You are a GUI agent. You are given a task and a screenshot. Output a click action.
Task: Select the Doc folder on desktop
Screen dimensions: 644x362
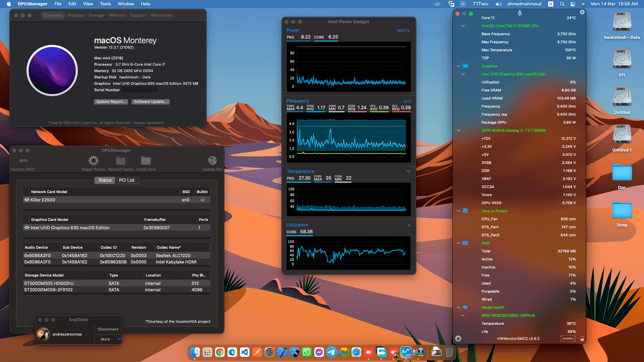pos(622,176)
